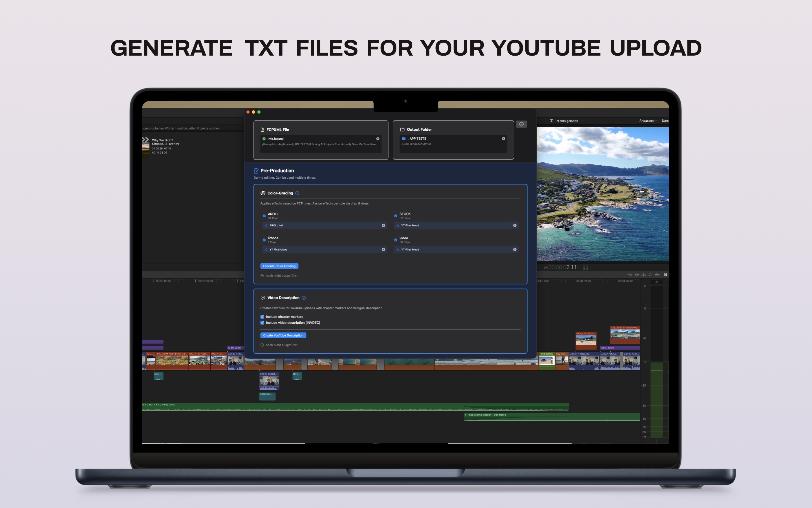The height and width of the screenshot is (508, 812).
Task: Click the timecode play icon under viewer
Action: pos(546,268)
